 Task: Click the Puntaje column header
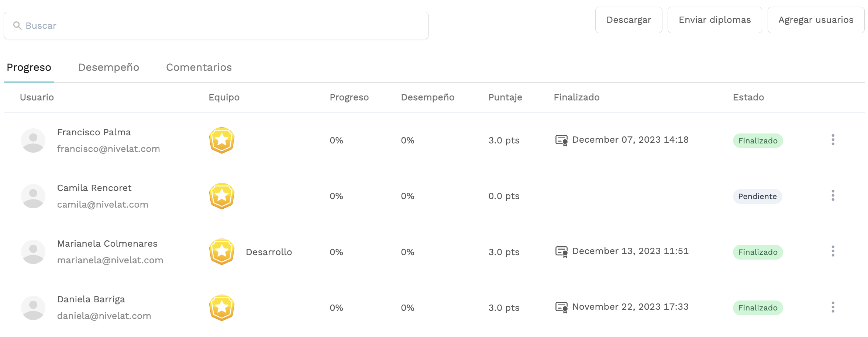coord(505,97)
